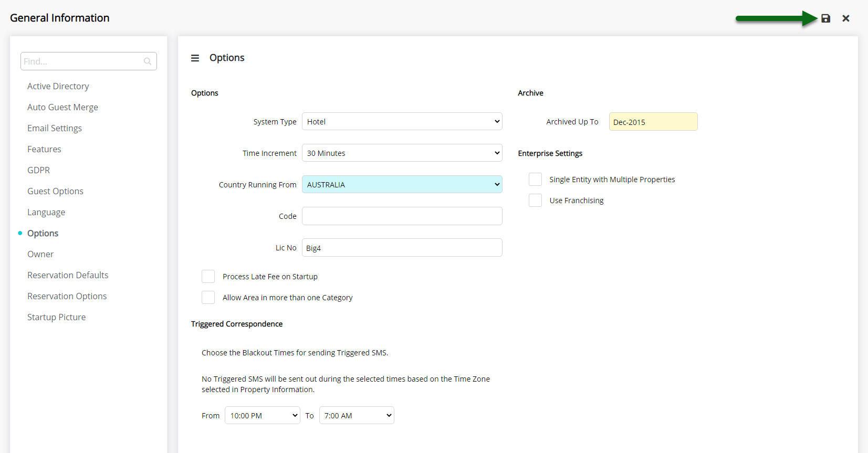Edit the Lic No field
868x453 pixels.
click(402, 247)
